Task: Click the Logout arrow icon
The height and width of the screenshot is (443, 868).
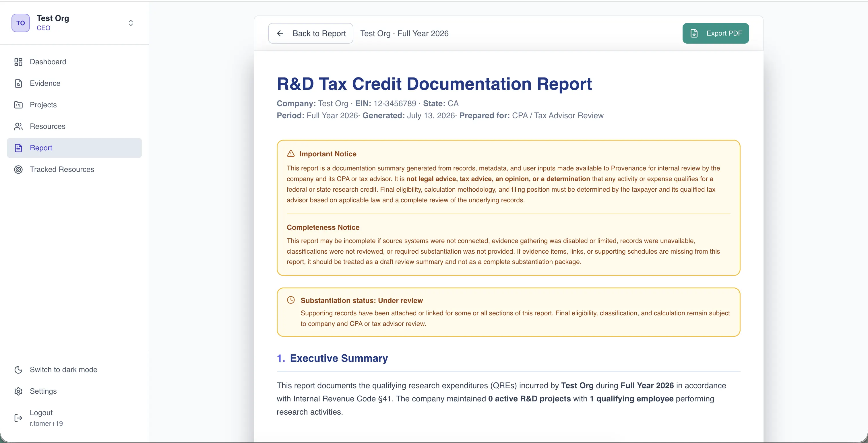Action: [18, 418]
